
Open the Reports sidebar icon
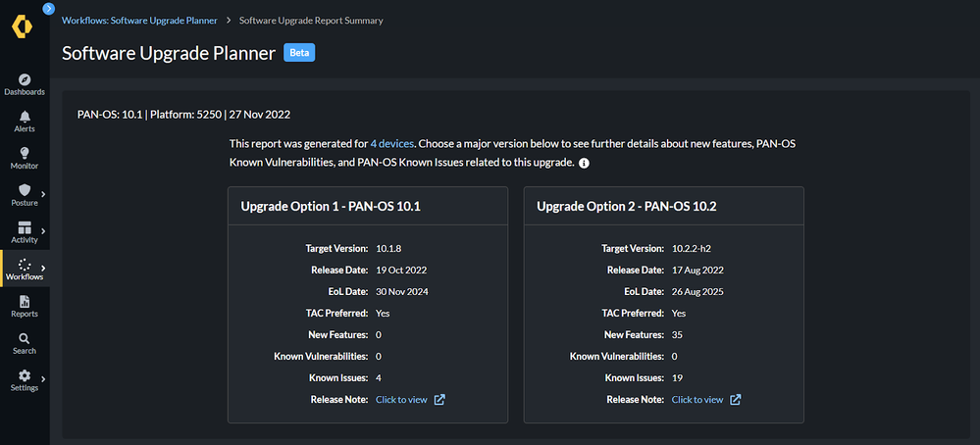(x=25, y=302)
